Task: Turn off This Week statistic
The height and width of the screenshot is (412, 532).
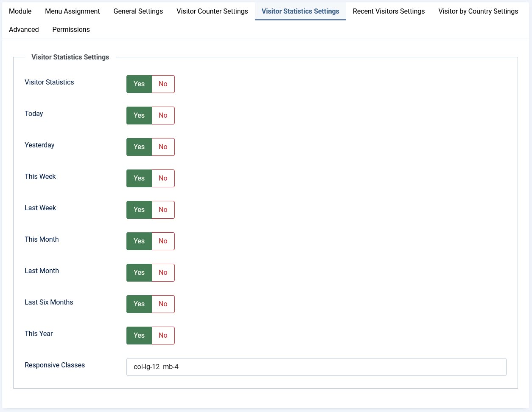Action: [163, 178]
